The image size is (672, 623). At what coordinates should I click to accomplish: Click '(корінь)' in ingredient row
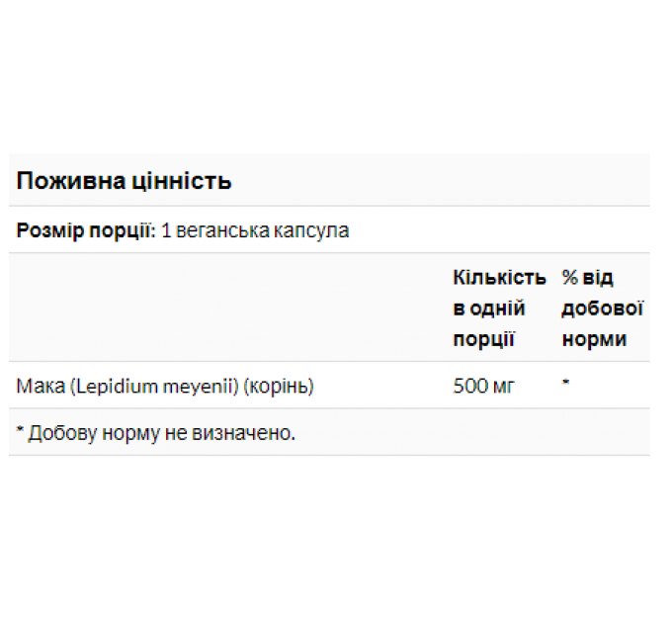pos(279,387)
